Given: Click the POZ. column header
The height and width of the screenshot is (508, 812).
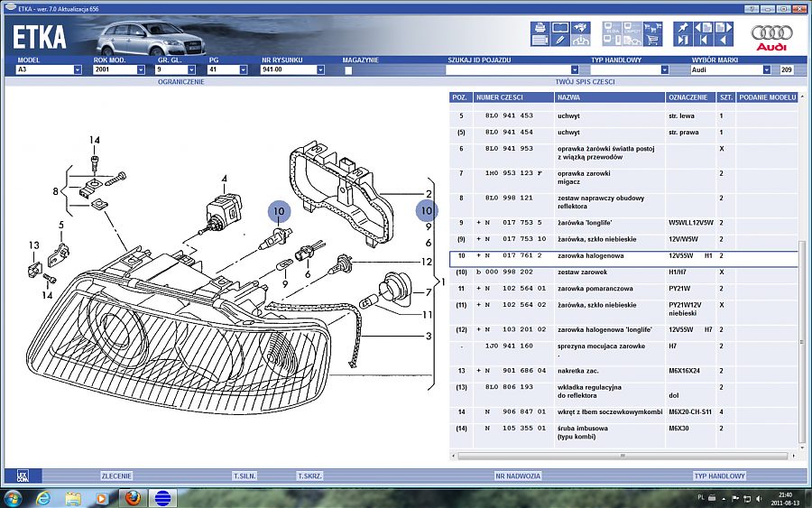Looking at the screenshot, I should pyautogui.click(x=460, y=97).
